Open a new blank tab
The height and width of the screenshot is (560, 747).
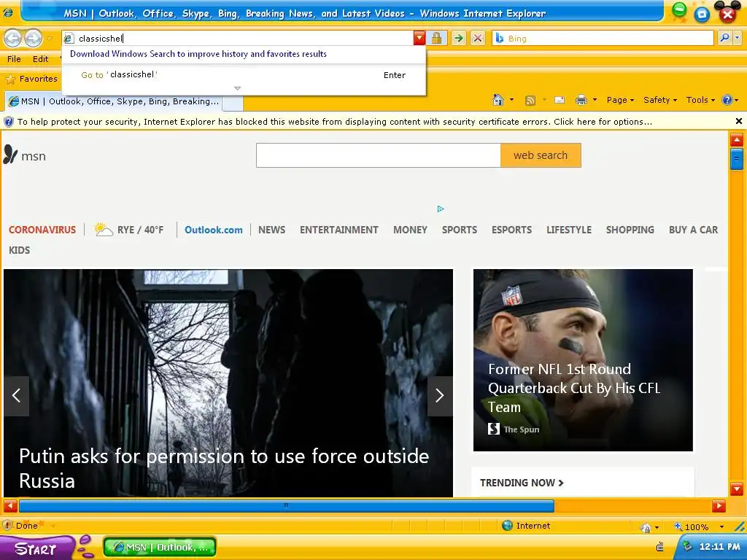coord(233,102)
